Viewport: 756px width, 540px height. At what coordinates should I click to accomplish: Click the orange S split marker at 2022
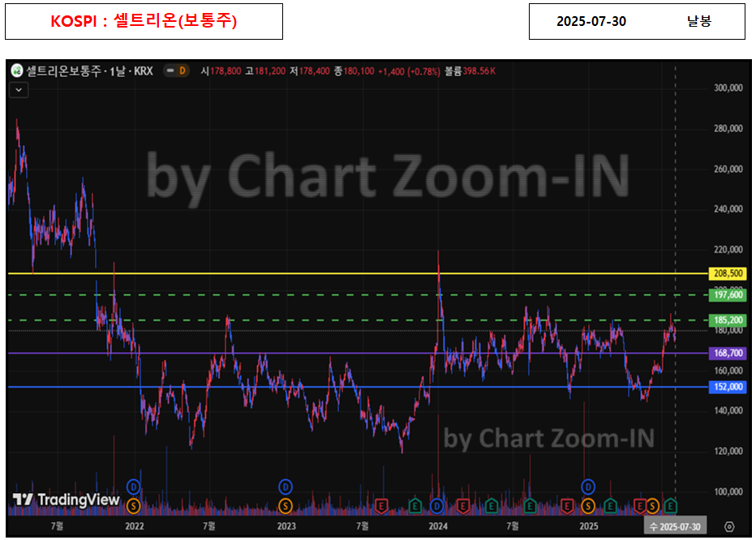pos(134,506)
